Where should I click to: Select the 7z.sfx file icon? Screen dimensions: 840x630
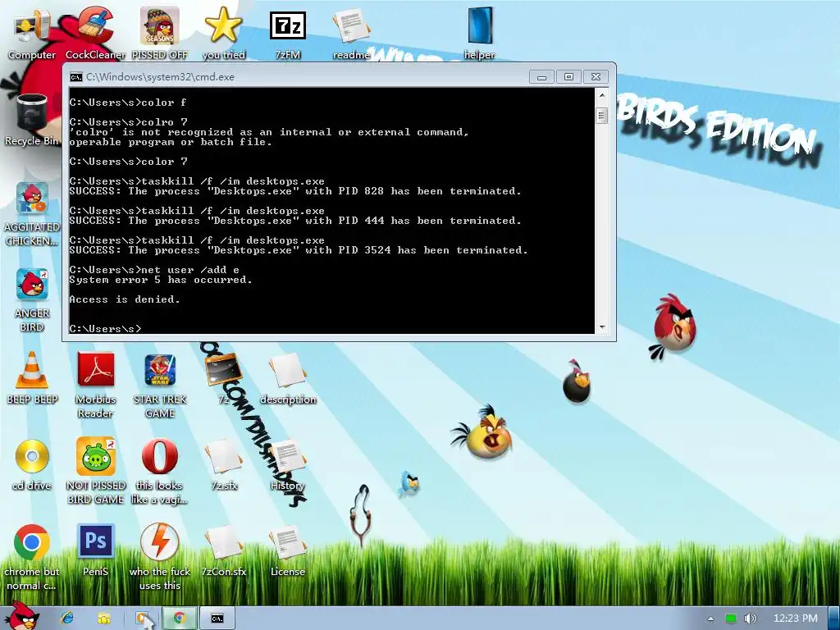223,464
